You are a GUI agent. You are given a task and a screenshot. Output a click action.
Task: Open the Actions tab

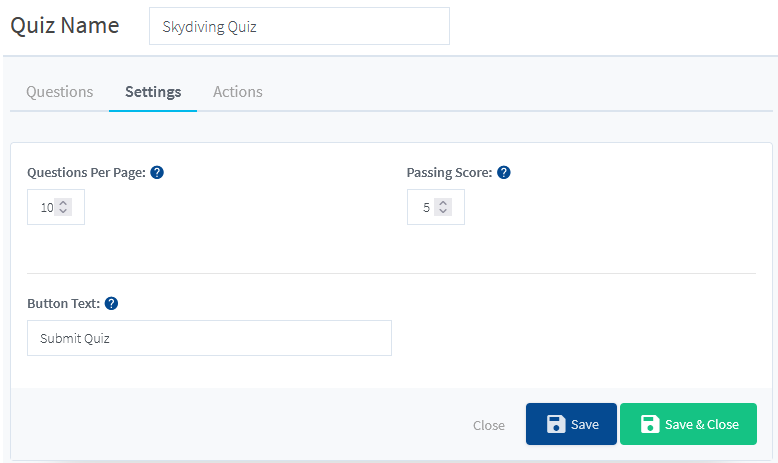pos(238,92)
